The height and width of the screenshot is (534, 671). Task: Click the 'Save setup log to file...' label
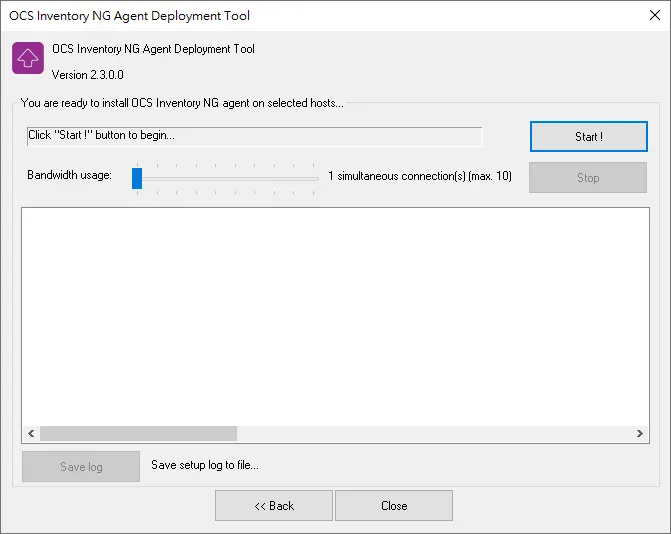205,465
